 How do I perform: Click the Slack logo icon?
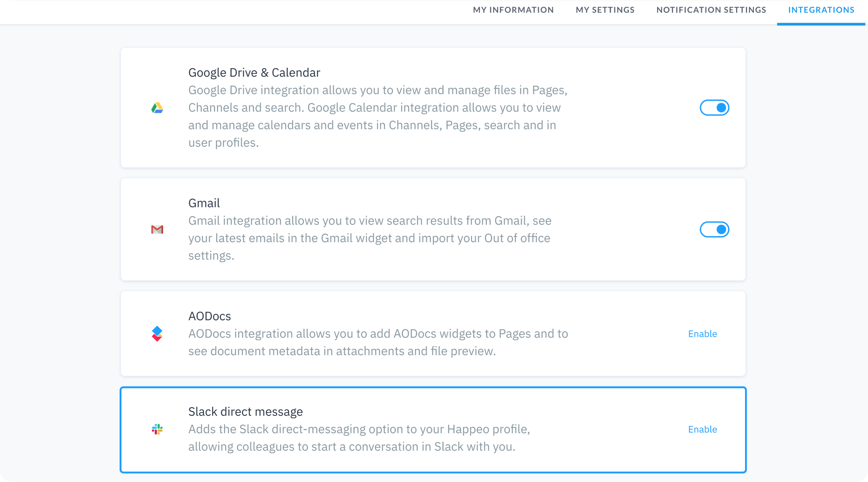point(157,429)
